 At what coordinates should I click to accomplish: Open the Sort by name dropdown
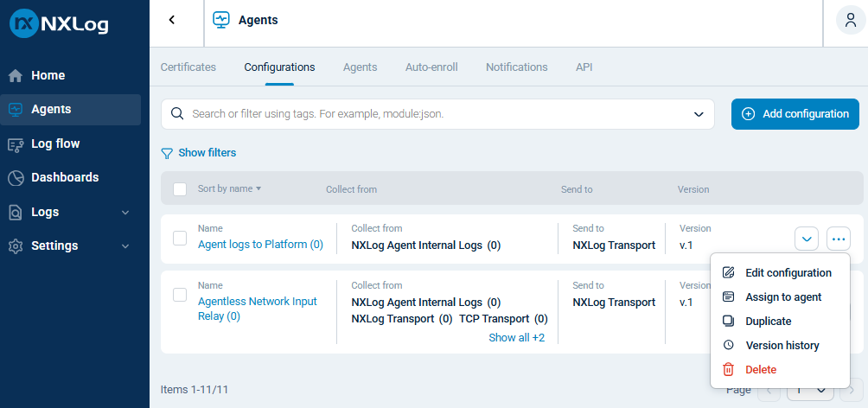point(230,188)
